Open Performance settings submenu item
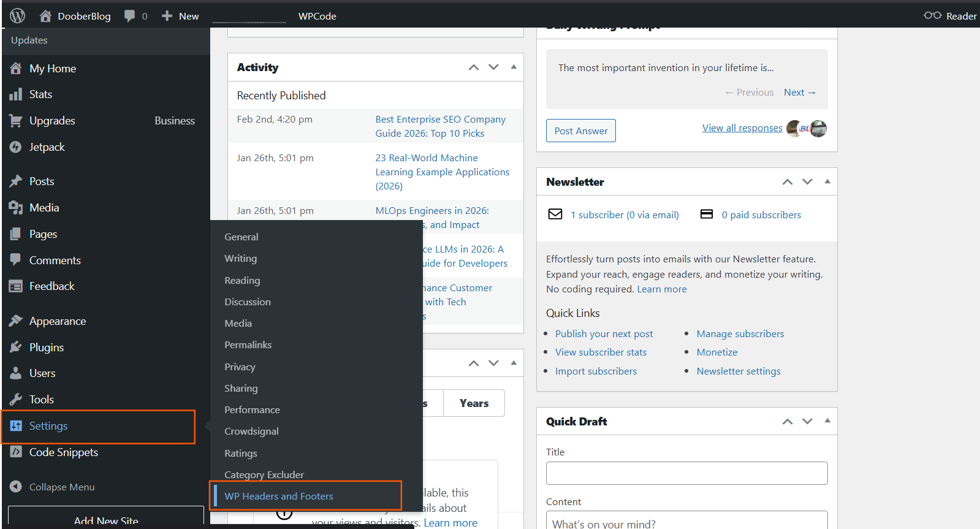 point(252,409)
